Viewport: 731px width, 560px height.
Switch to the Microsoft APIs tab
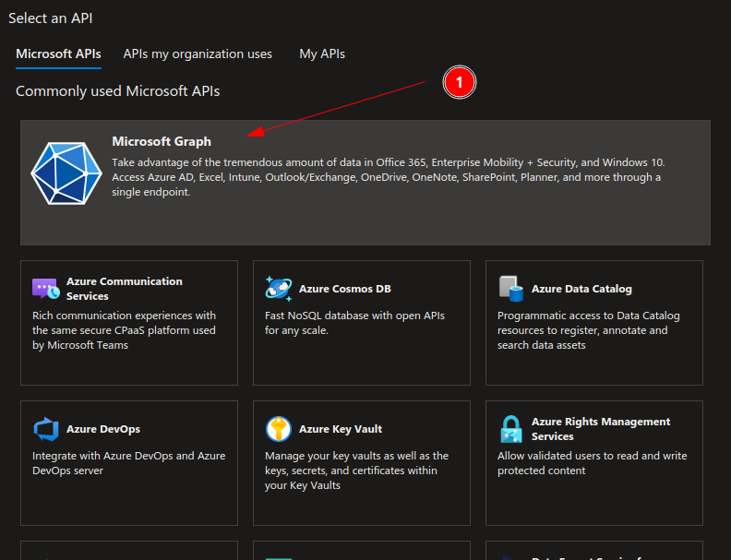[x=58, y=54]
